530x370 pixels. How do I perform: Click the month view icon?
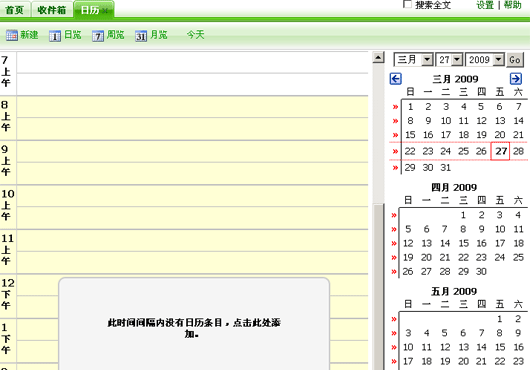click(x=141, y=35)
